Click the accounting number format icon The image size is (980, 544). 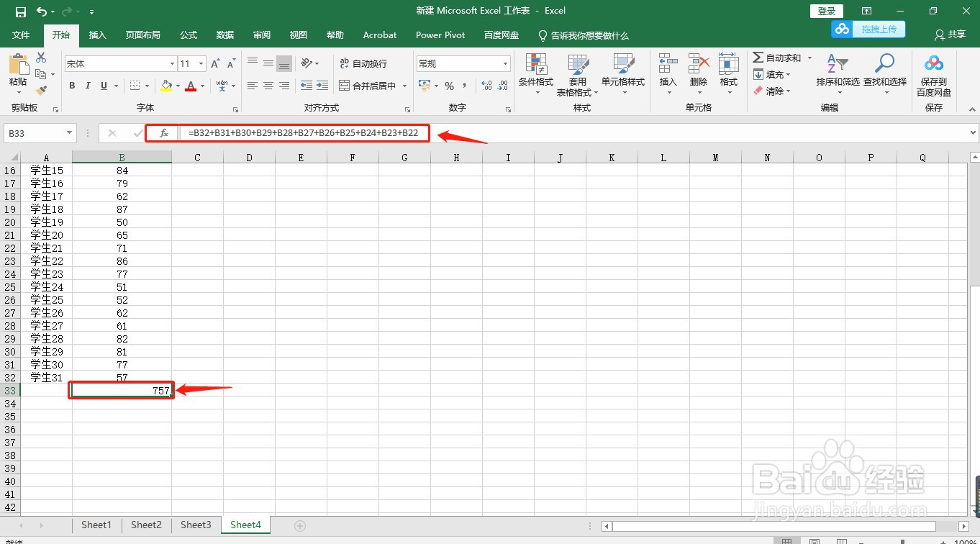tap(425, 86)
